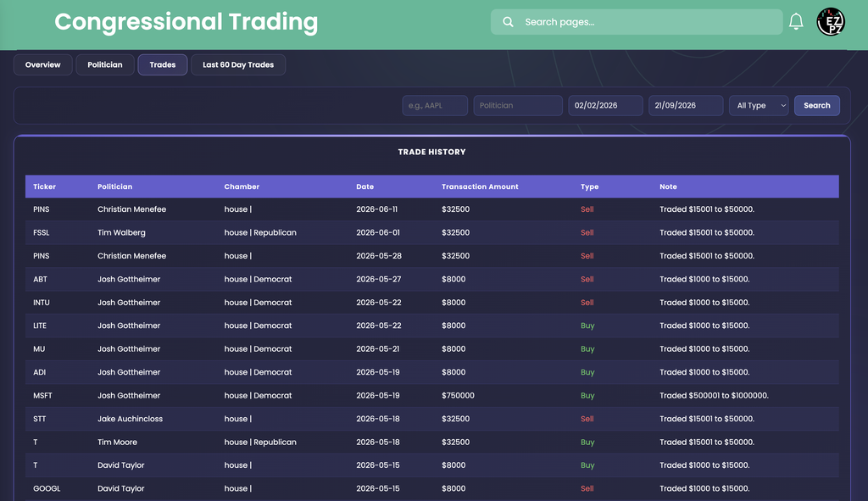868x501 pixels.
Task: Click the Search button
Action: coord(816,105)
